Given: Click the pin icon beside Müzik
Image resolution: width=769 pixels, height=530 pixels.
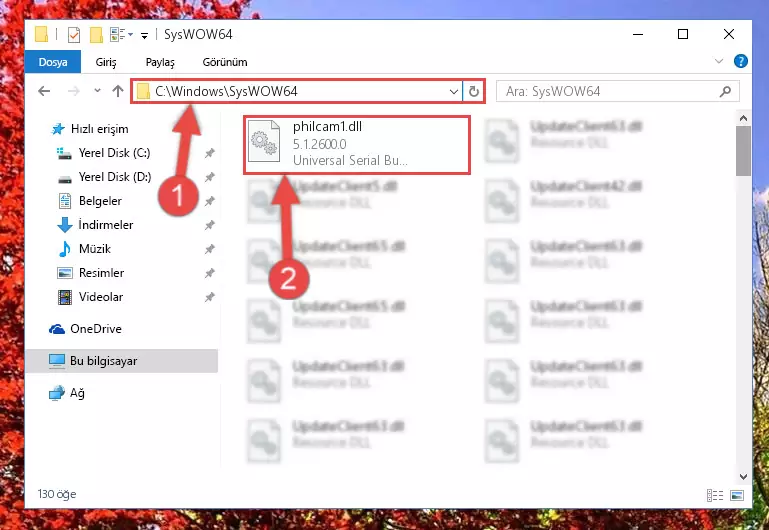Looking at the screenshot, I should [209, 249].
